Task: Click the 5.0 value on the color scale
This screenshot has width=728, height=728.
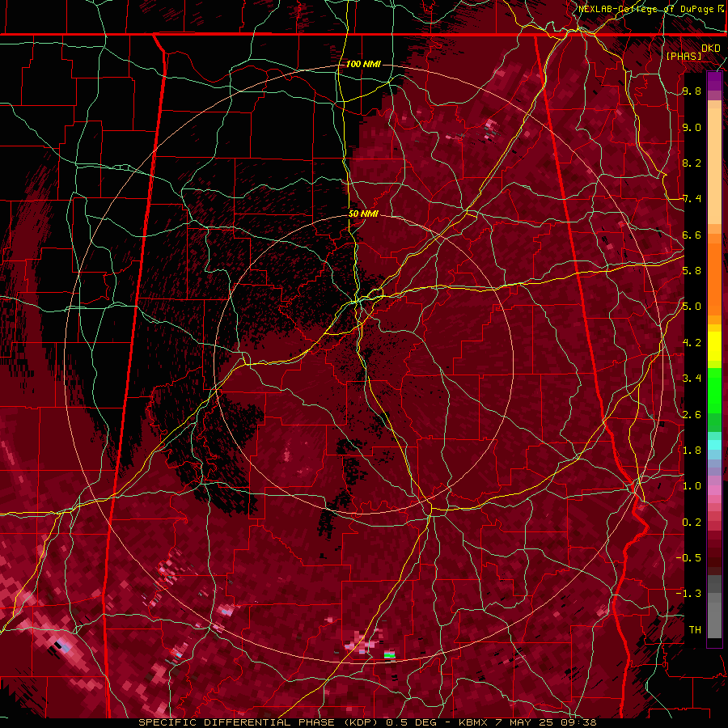Action: coord(692,307)
